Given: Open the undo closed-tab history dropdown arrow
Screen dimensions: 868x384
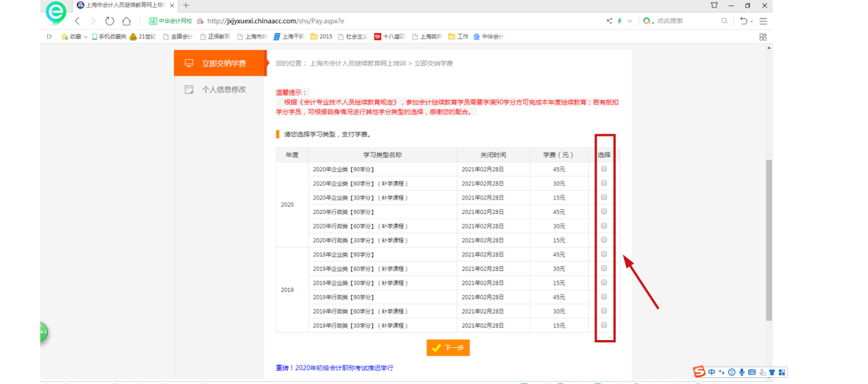Looking at the screenshot, I should click(751, 22).
